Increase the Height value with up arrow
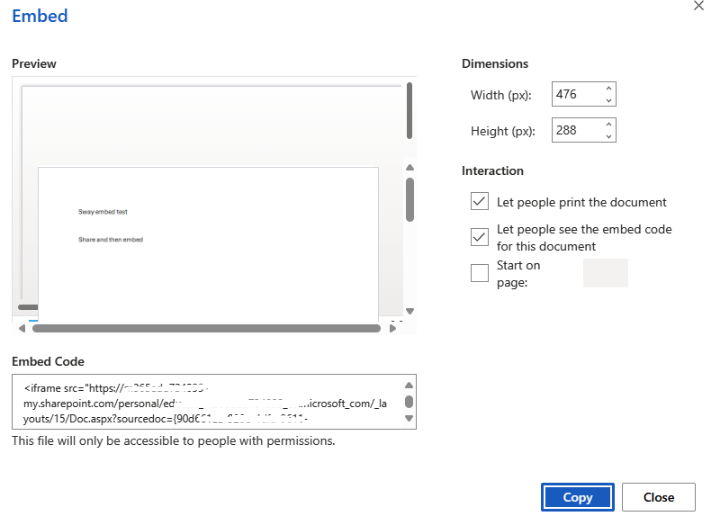 click(608, 124)
